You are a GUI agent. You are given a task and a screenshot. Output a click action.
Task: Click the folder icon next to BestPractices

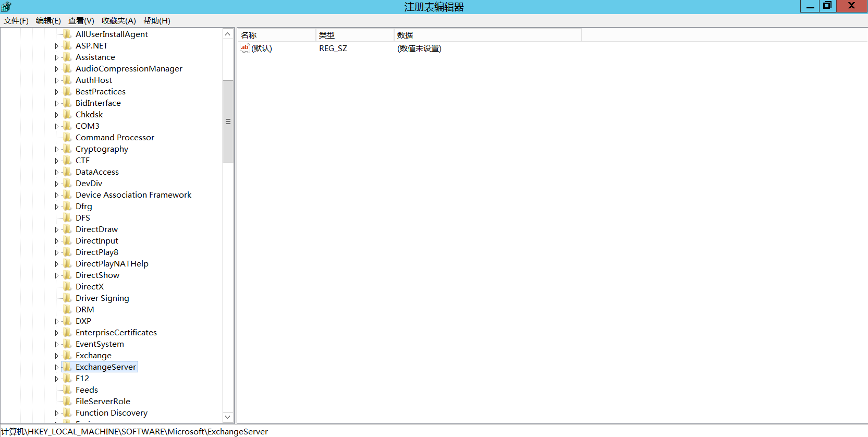click(x=68, y=92)
